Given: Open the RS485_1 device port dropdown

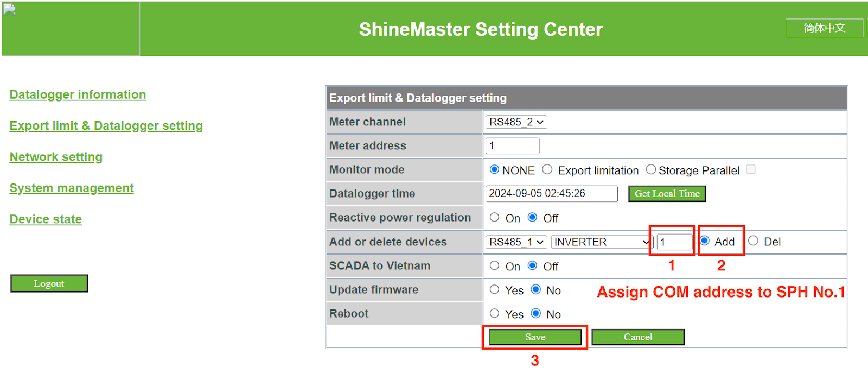Looking at the screenshot, I should click(x=516, y=242).
